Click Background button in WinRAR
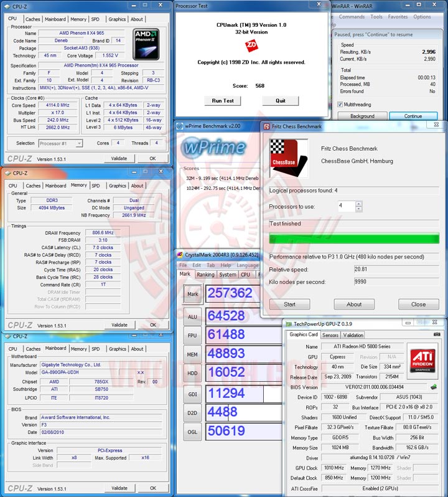448x497 pixels. [362, 116]
